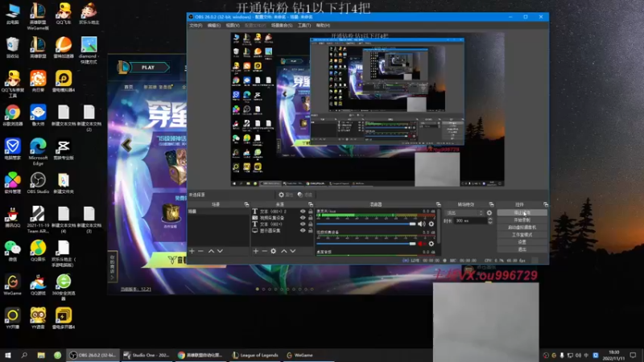The height and width of the screenshot is (362, 644).
Task: Increase the transition duration with the up stepper
Action: pyautogui.click(x=490, y=219)
